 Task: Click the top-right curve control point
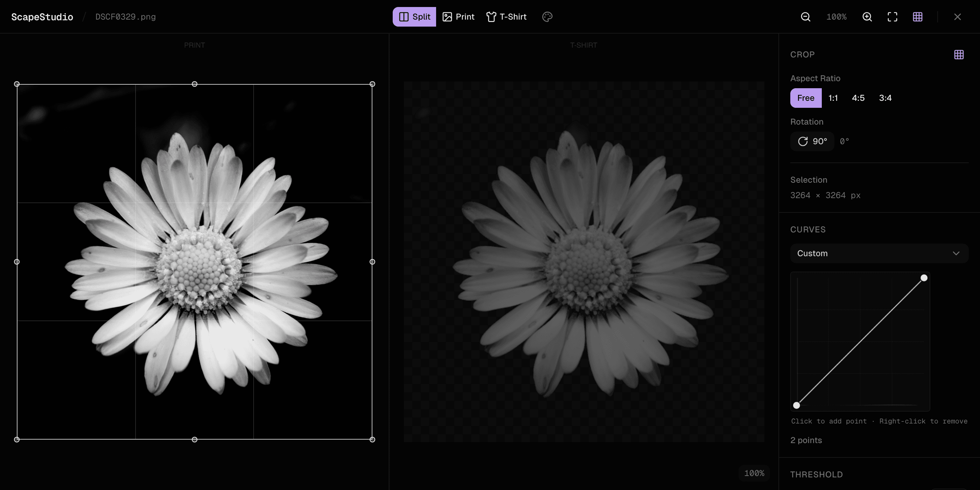924,278
